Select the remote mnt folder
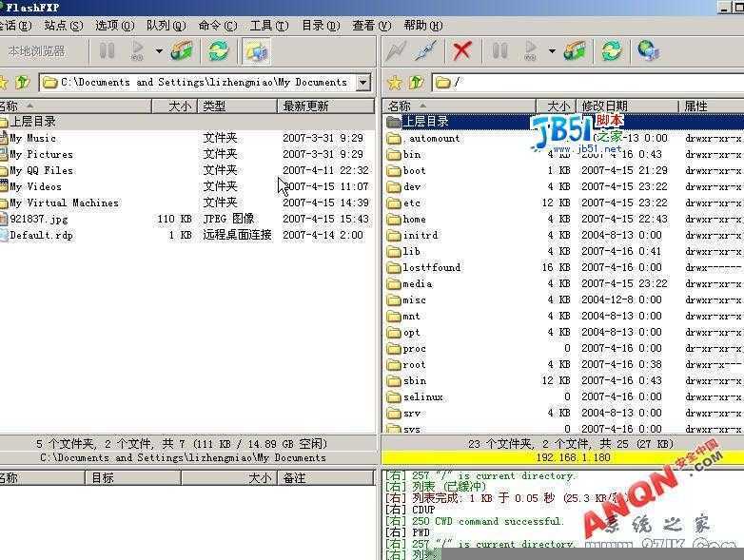744x560 pixels. (411, 316)
